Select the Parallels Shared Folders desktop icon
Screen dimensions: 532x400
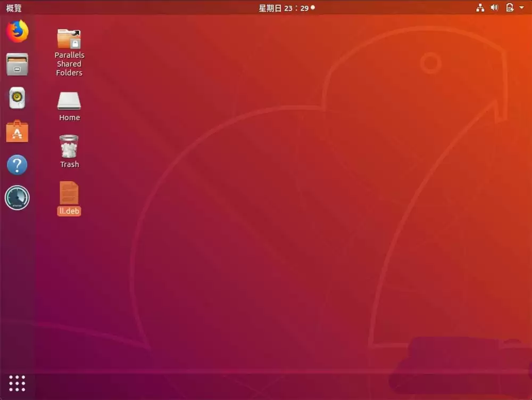point(69,39)
